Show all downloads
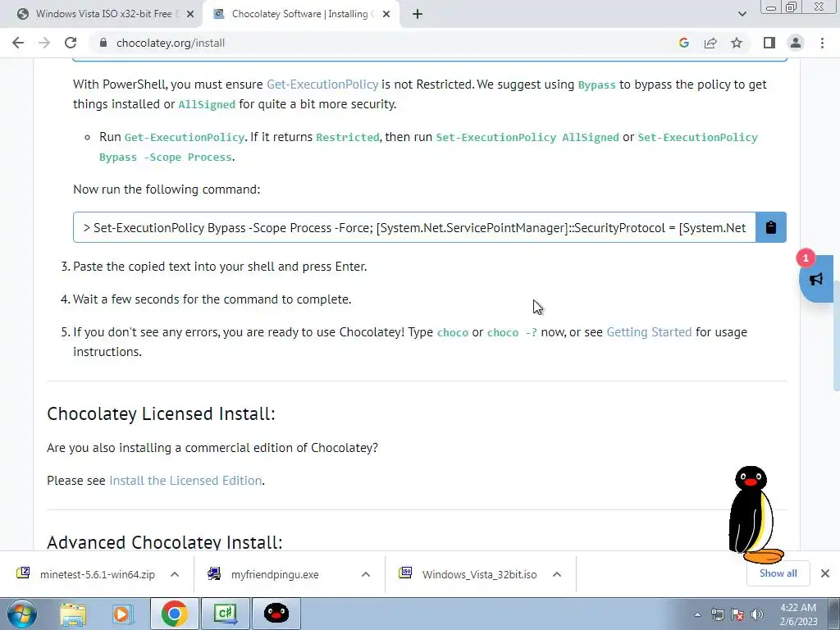The image size is (840, 630). tap(778, 573)
